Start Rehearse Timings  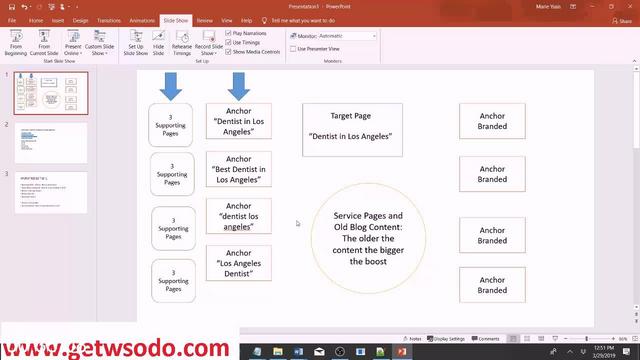click(x=182, y=42)
